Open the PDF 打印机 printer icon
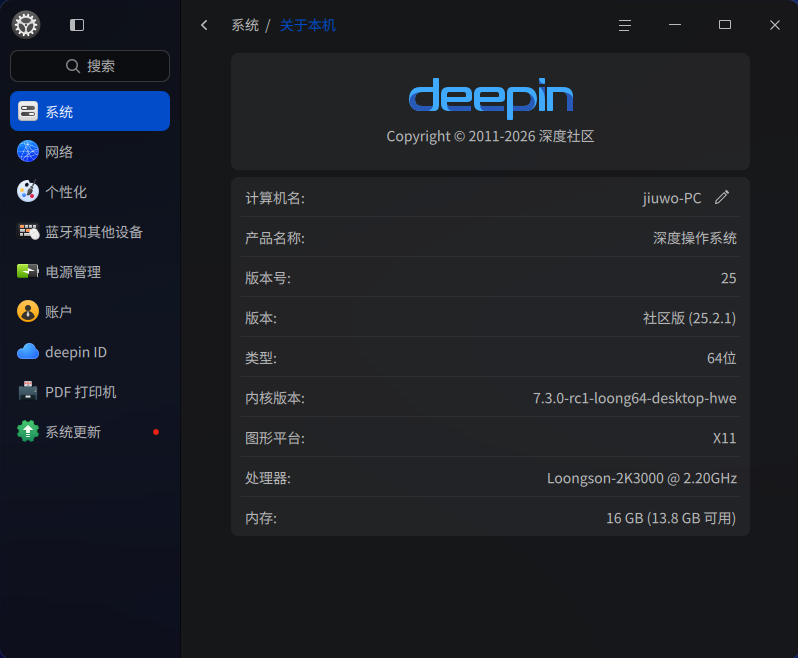 [x=27, y=391]
